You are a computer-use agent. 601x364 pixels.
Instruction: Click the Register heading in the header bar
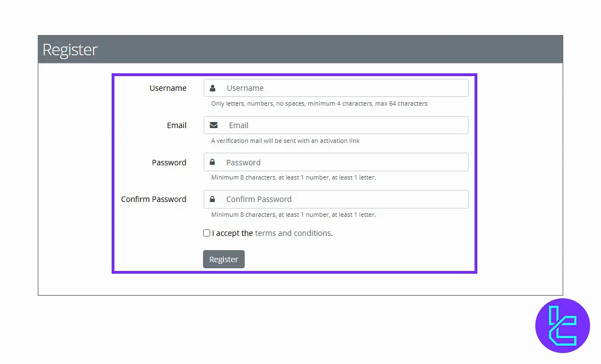(70, 50)
